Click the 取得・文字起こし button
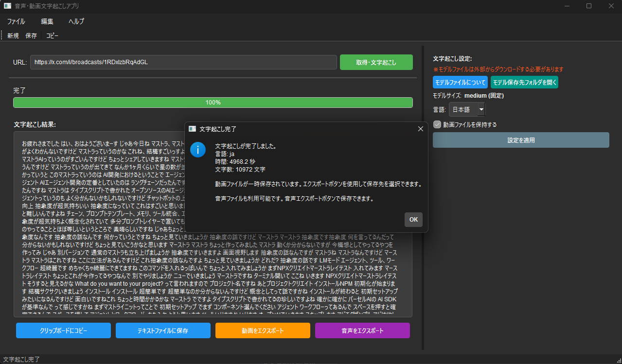This screenshot has width=622, height=364. 376,62
